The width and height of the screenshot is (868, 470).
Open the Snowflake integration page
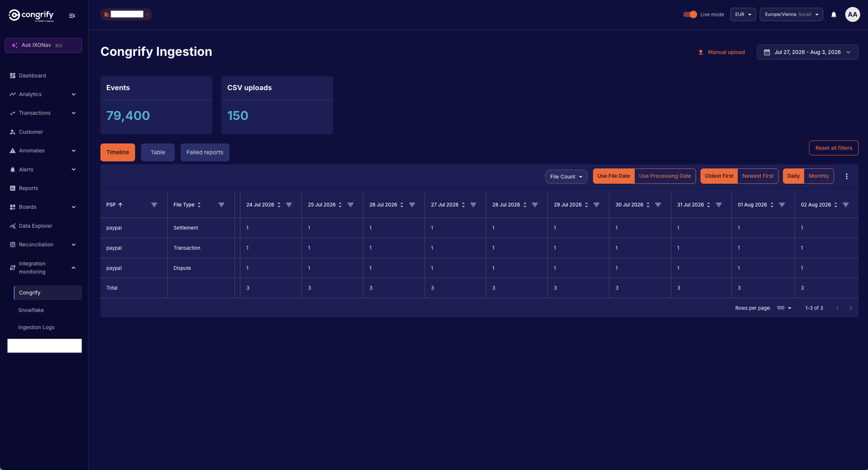tap(31, 310)
